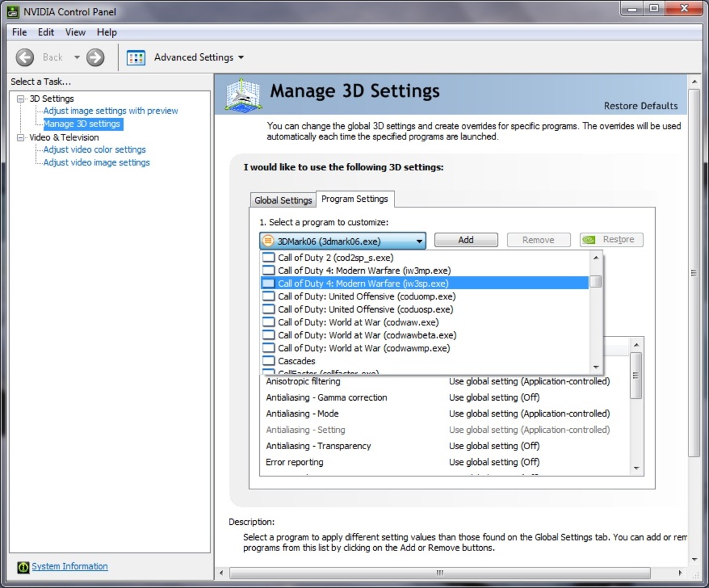Toggle the program selection combo box arrow
The width and height of the screenshot is (709, 588).
419,241
